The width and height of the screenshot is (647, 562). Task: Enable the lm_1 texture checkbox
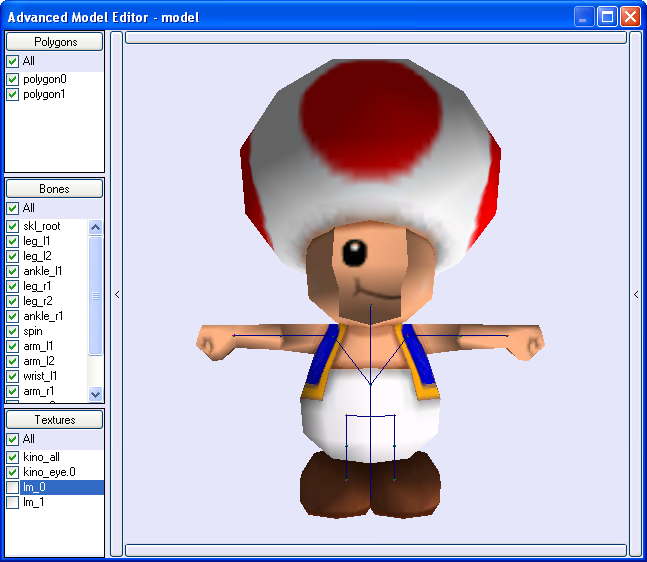[12, 502]
